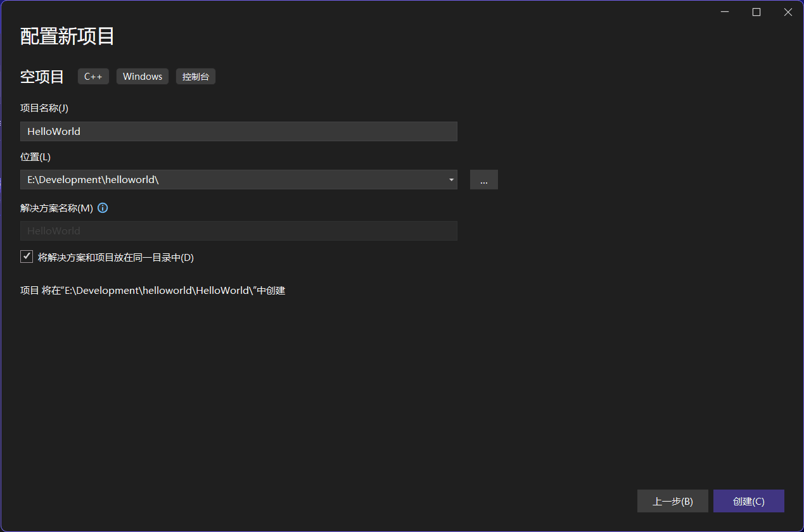Close the 配置新项目 dialog
804x532 pixels.
pos(788,12)
